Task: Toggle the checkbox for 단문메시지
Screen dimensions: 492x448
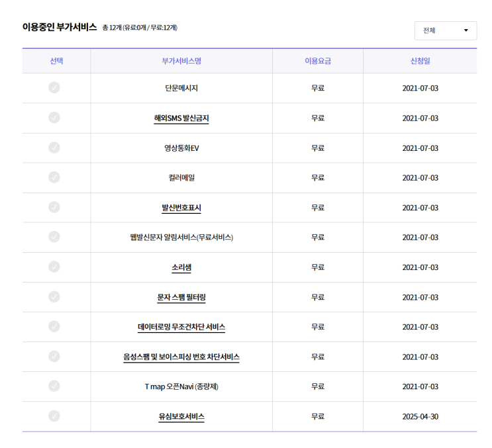Action: click(x=54, y=87)
